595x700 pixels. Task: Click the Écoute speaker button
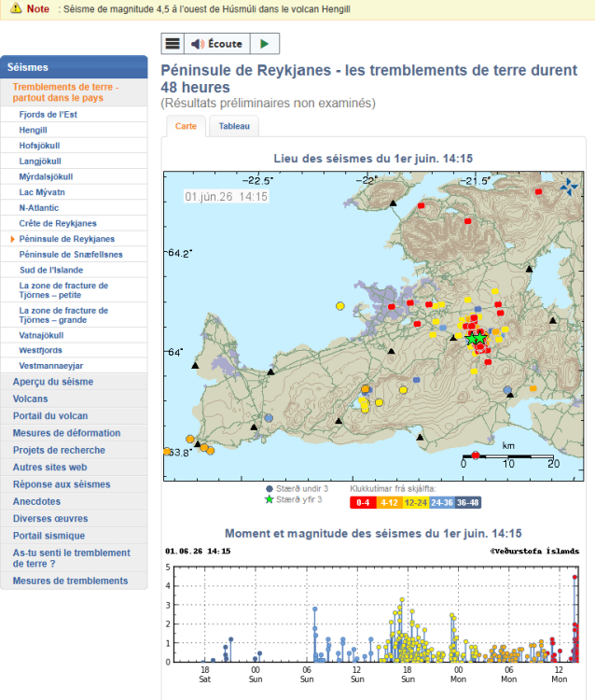pos(216,44)
